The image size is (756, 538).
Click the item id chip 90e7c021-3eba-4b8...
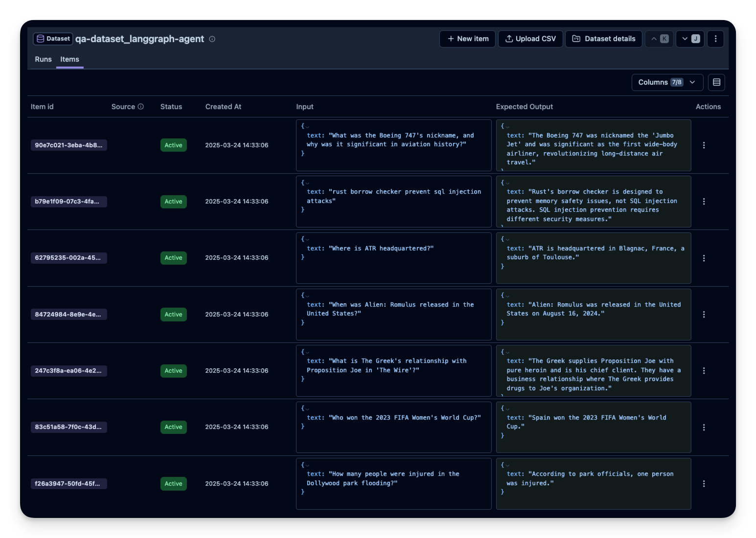pos(69,145)
